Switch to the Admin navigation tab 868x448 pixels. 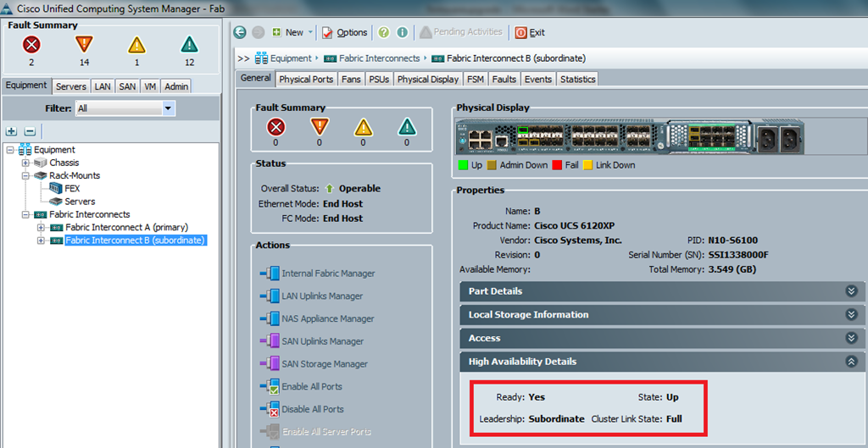tap(176, 86)
